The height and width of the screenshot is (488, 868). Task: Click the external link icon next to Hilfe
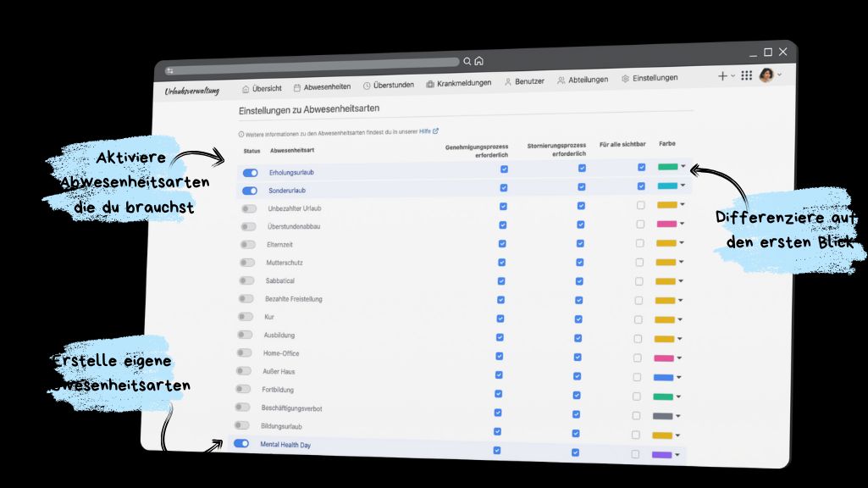pos(435,131)
